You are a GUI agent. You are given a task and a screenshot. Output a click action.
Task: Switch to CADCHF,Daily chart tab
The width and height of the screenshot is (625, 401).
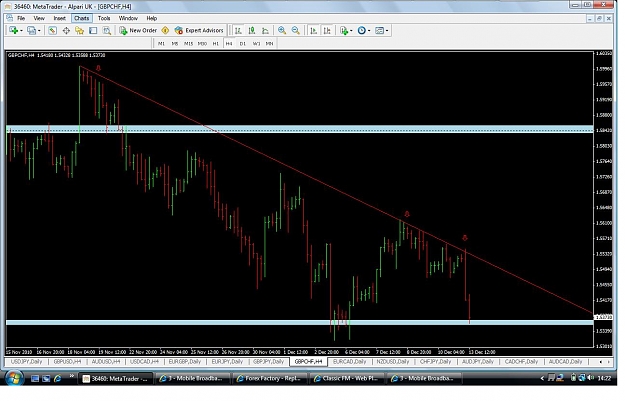coord(521,362)
